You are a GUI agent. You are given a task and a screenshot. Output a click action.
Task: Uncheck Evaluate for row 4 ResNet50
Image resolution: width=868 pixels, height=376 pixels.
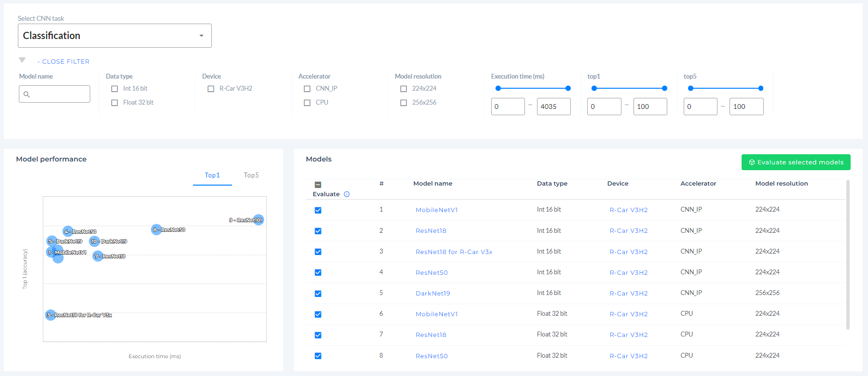(318, 272)
